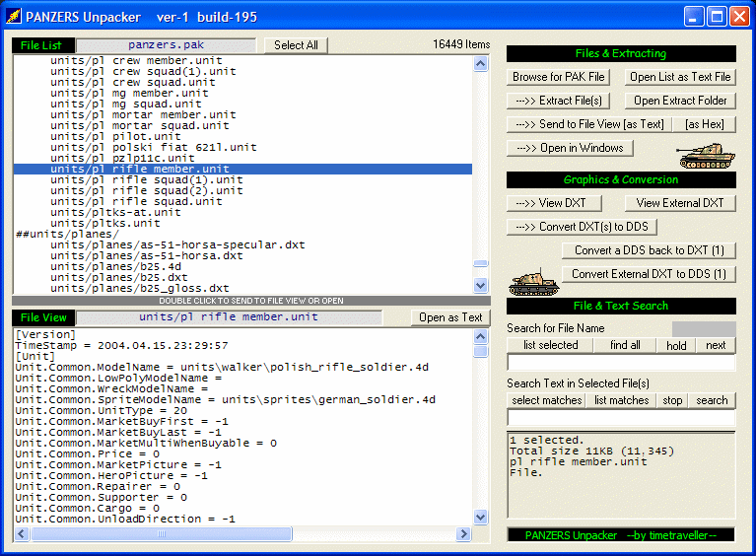Image resolution: width=756 pixels, height=556 pixels.
Task: Click Browse for PAK File
Action: click(x=558, y=77)
